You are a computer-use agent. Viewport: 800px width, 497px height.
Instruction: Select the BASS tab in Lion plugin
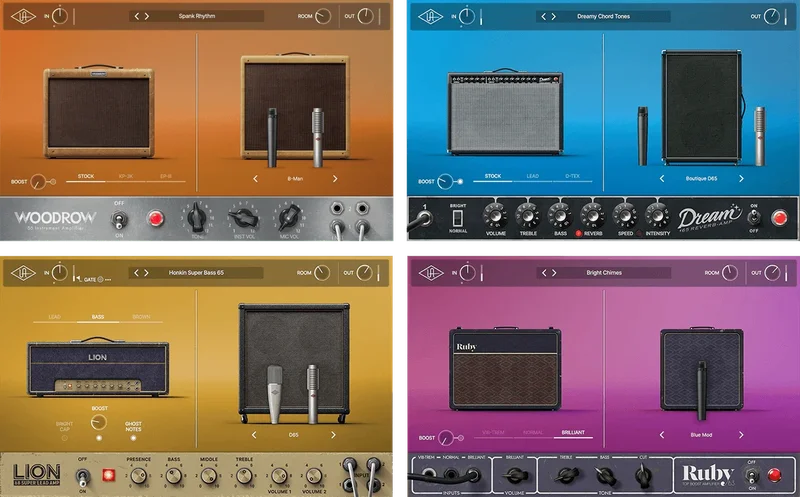click(98, 317)
